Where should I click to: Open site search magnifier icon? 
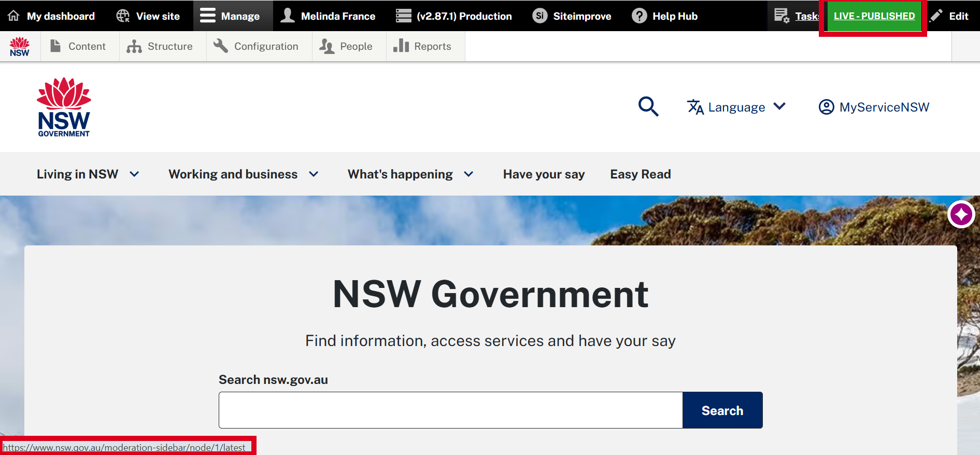pyautogui.click(x=648, y=106)
